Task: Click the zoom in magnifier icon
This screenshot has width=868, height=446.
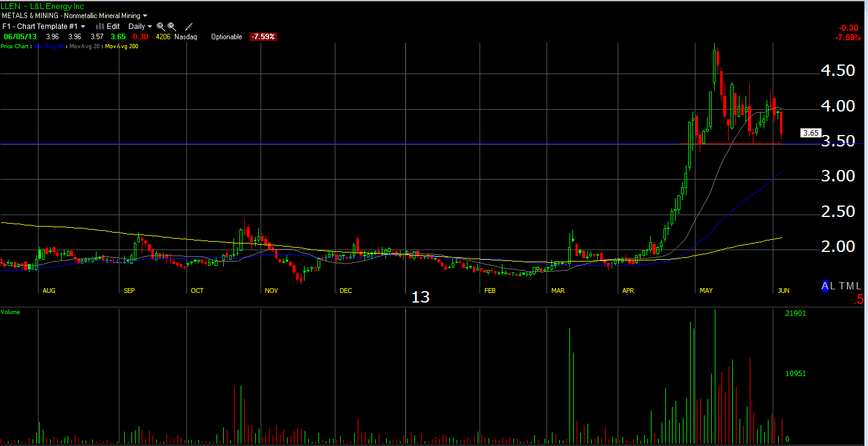Action: coord(160,27)
